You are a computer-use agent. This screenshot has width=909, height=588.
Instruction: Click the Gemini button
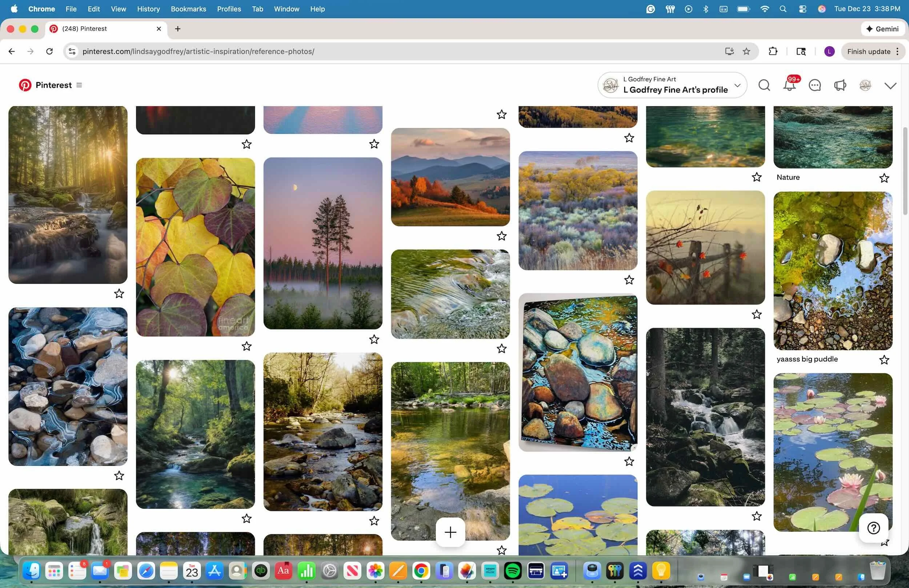[x=882, y=29]
